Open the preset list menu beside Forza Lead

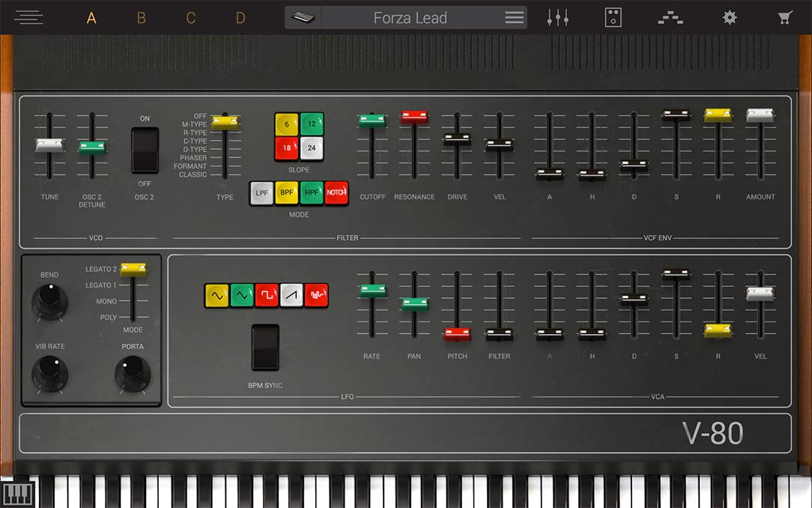[x=514, y=18]
